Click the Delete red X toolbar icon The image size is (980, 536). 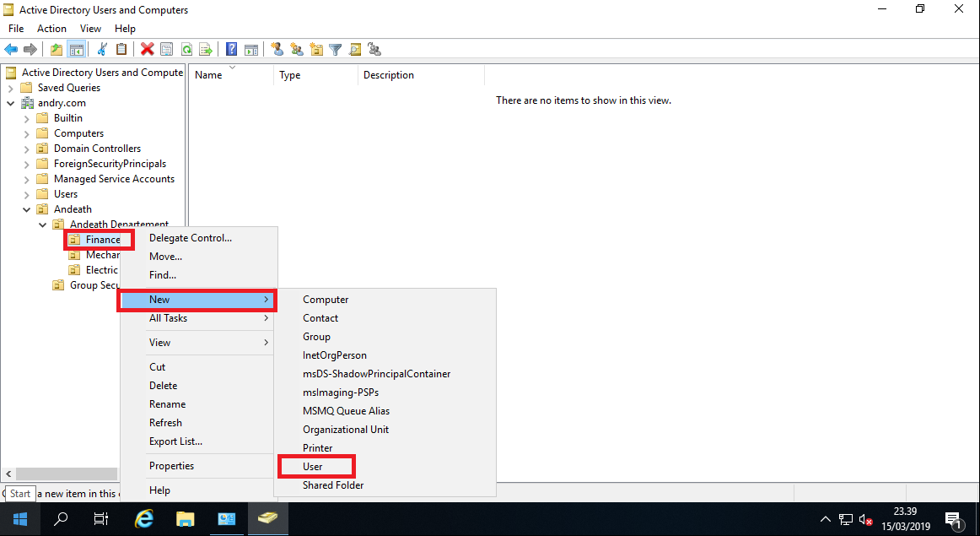[147, 49]
